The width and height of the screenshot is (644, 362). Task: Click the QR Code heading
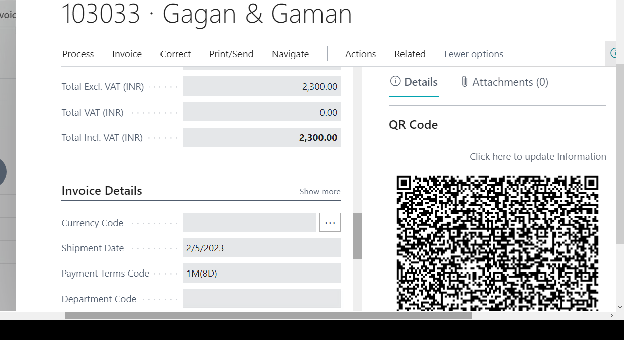(x=413, y=124)
